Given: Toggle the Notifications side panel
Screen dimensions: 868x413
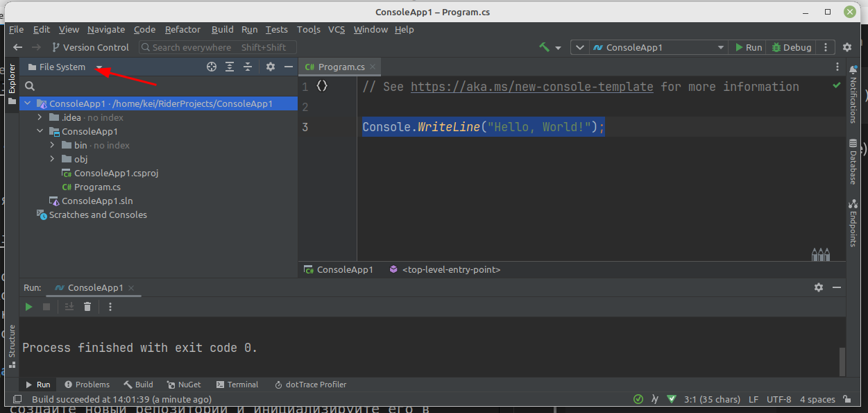Looking at the screenshot, I should click(x=853, y=94).
